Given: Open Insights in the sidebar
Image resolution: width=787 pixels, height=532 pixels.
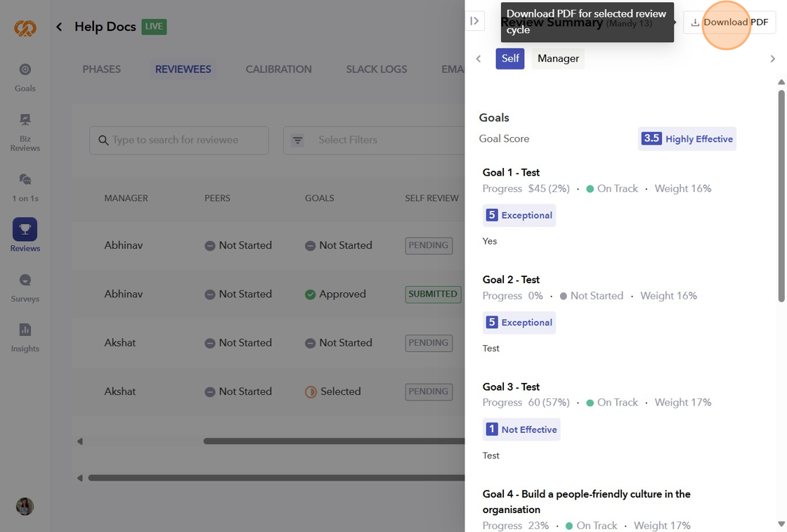Looking at the screenshot, I should [25, 338].
